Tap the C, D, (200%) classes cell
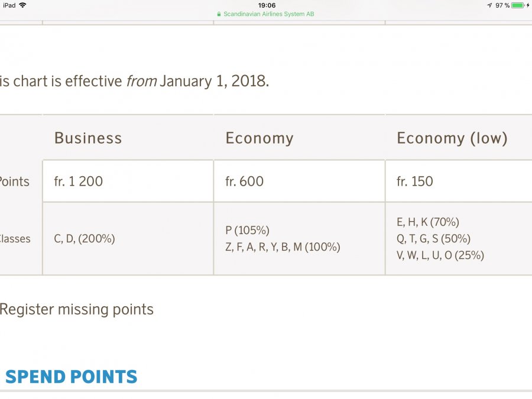This screenshot has height=399, width=532. 85,239
